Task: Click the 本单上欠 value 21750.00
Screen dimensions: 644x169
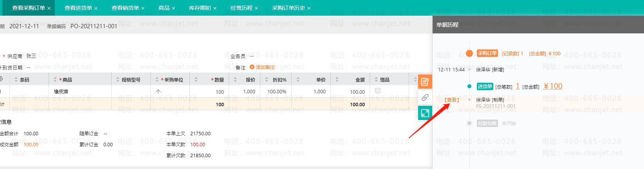Action: (200, 133)
